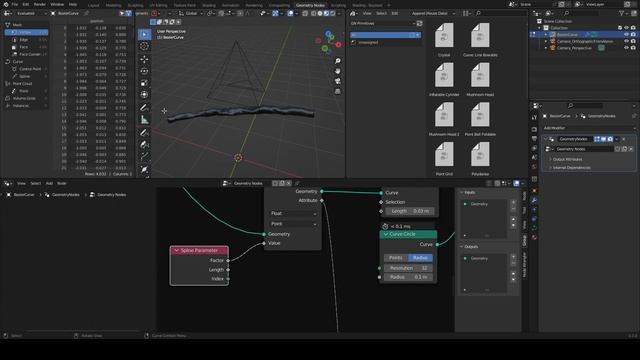The width and height of the screenshot is (640, 360).
Task: Open the Render menu
Action: [40, 4]
